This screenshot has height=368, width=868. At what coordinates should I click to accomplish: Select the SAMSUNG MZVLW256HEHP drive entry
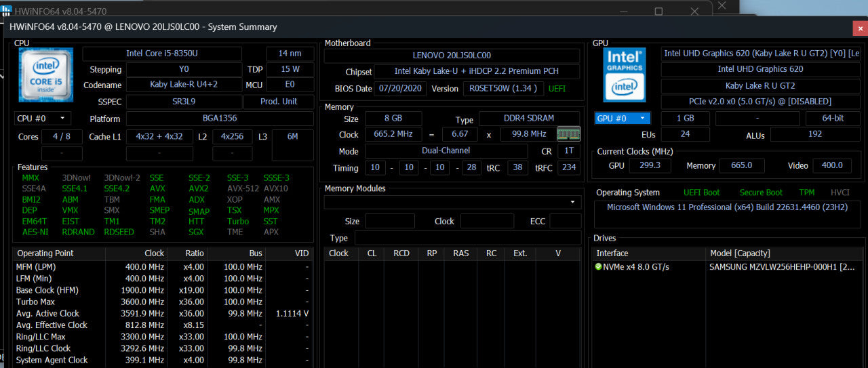click(782, 267)
